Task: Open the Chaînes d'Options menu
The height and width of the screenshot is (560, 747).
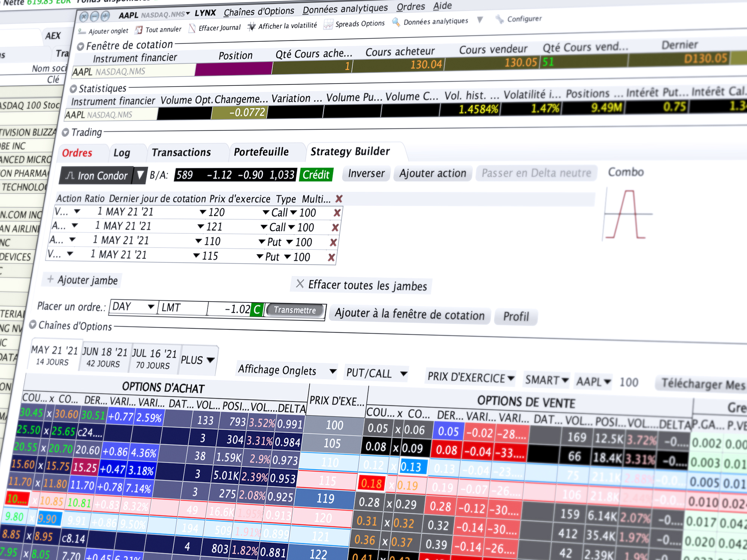Action: tap(259, 12)
